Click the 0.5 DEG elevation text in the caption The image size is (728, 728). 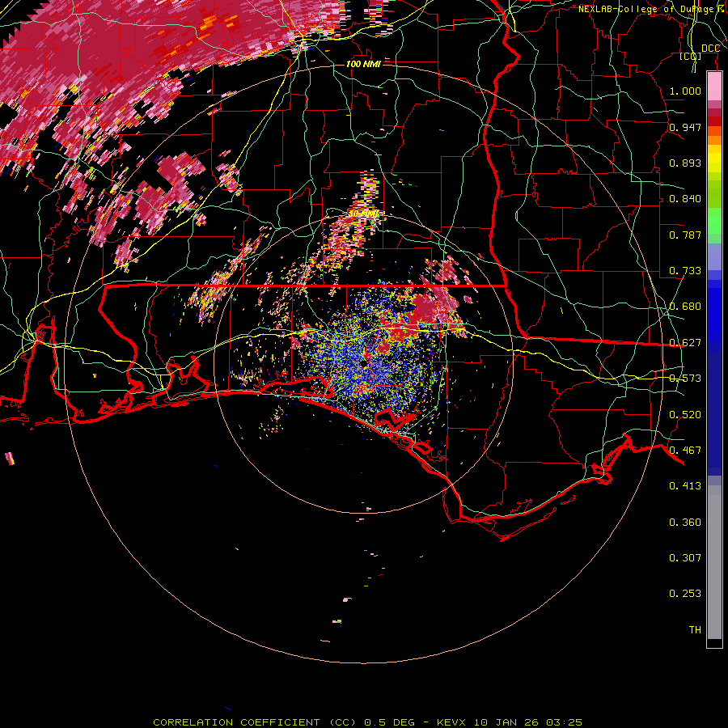(x=389, y=722)
